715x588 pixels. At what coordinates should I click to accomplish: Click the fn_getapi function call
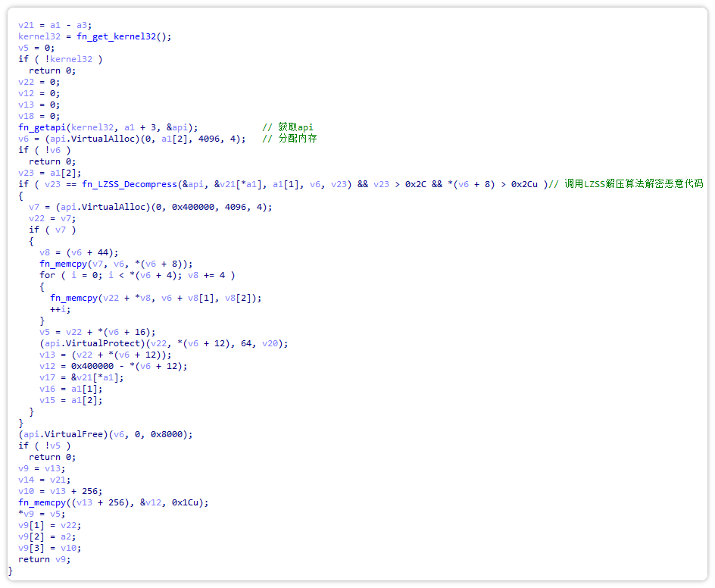(x=42, y=127)
